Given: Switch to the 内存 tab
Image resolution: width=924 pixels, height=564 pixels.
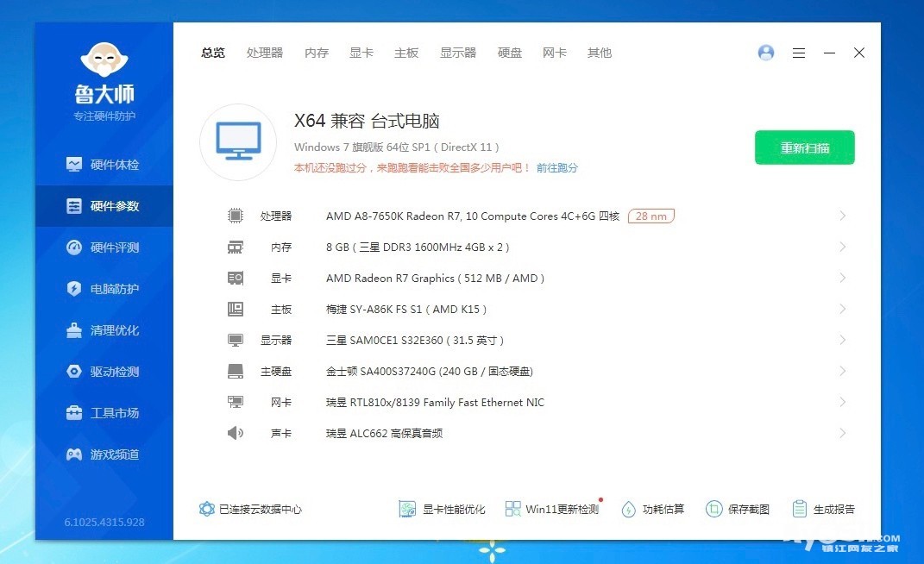Looking at the screenshot, I should tap(317, 53).
